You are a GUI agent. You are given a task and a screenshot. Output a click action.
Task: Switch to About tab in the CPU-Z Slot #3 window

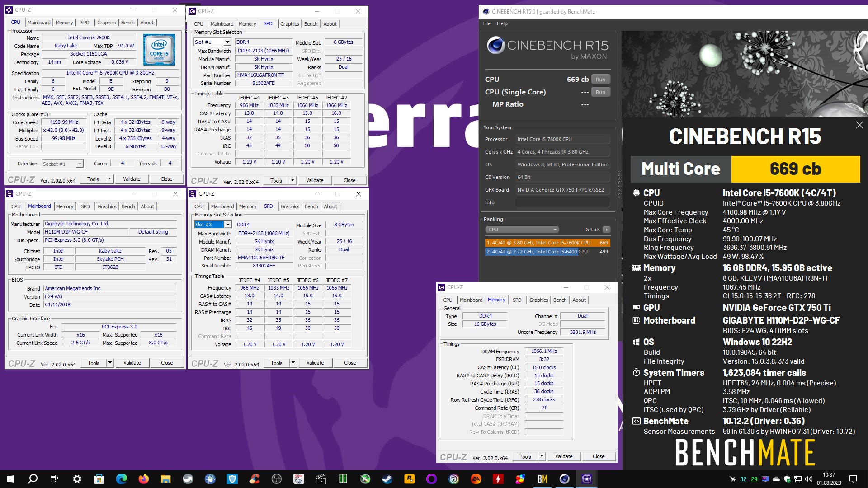point(330,206)
